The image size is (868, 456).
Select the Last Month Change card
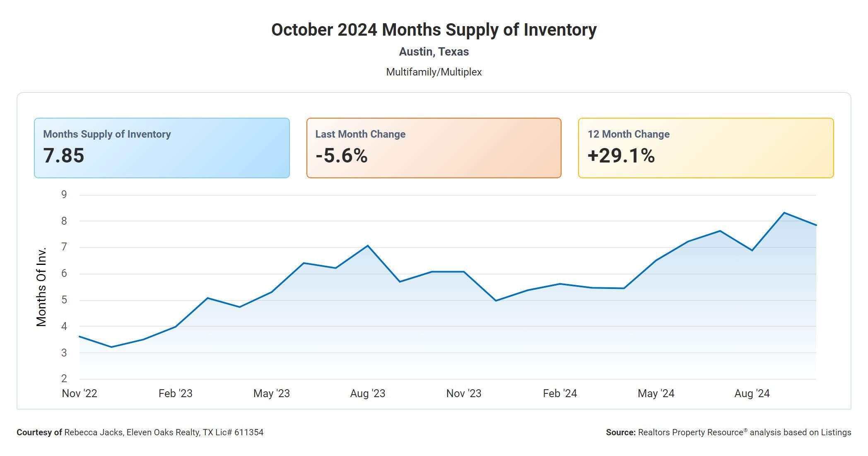pos(434,148)
